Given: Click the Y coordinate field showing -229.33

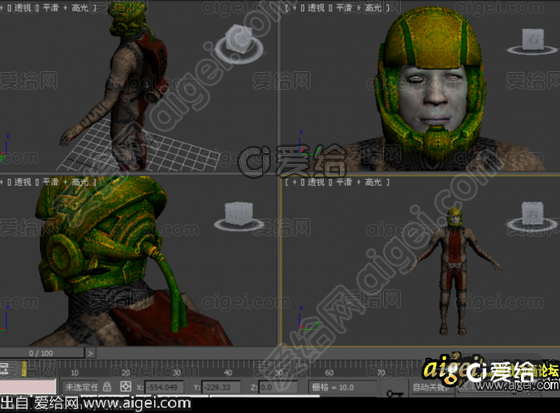Looking at the screenshot, I should pyautogui.click(x=221, y=387).
